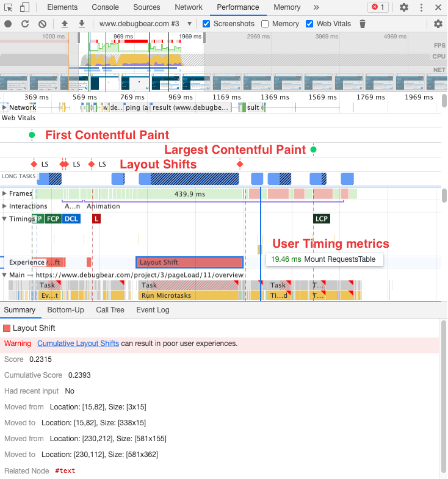Open the three-dot customize menu
This screenshot has width=448, height=479.
[421, 7]
